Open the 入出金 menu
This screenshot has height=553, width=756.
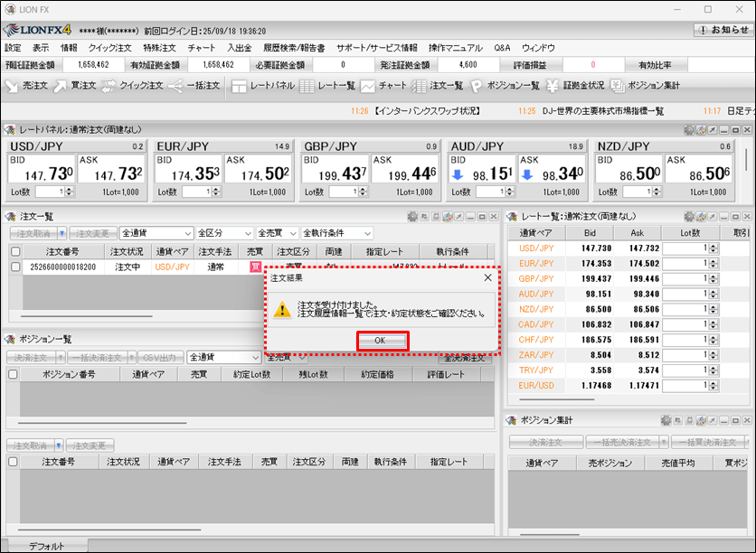(x=240, y=47)
